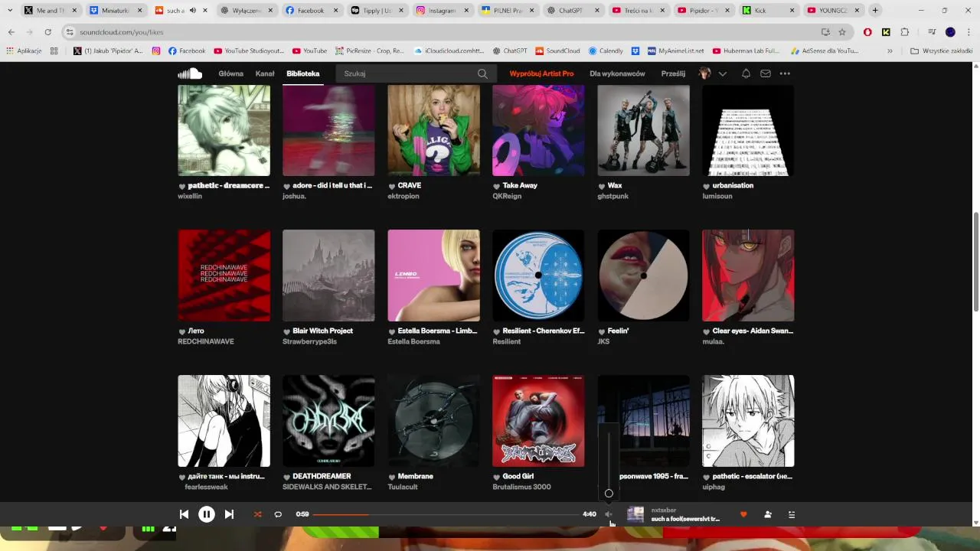Viewport: 980px width, 551px height.
Task: Click the search magnifier icon
Action: click(482, 73)
